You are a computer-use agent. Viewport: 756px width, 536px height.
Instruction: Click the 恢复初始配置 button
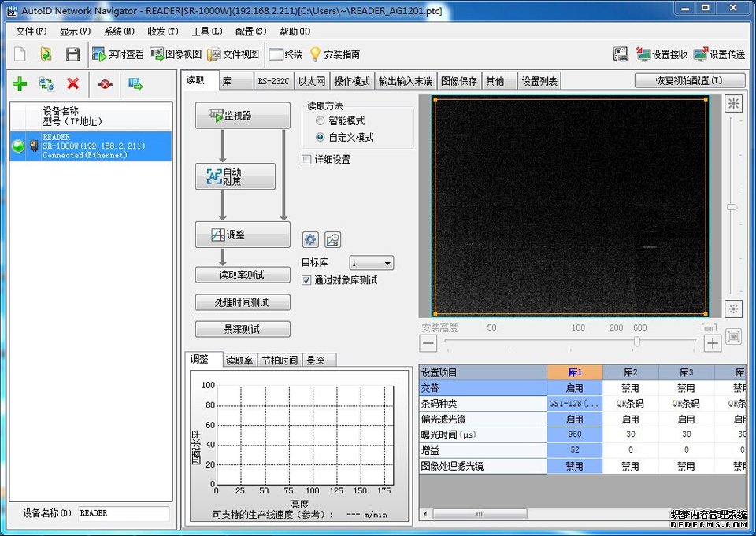pyautogui.click(x=689, y=81)
